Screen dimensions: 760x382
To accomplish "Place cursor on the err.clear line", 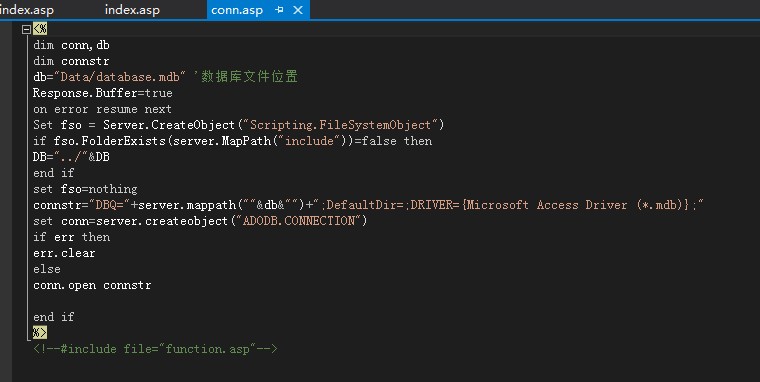I will pyautogui.click(x=64, y=253).
